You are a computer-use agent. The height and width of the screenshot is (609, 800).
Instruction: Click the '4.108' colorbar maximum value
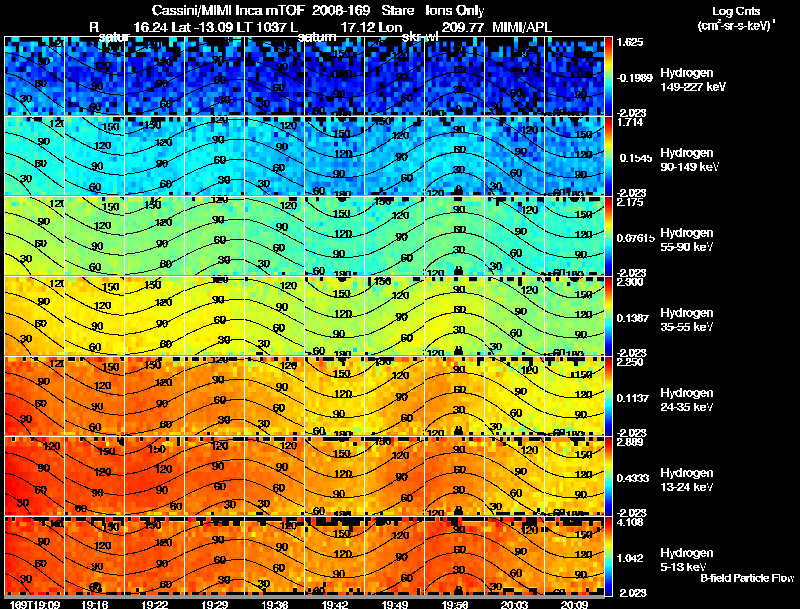[630, 523]
